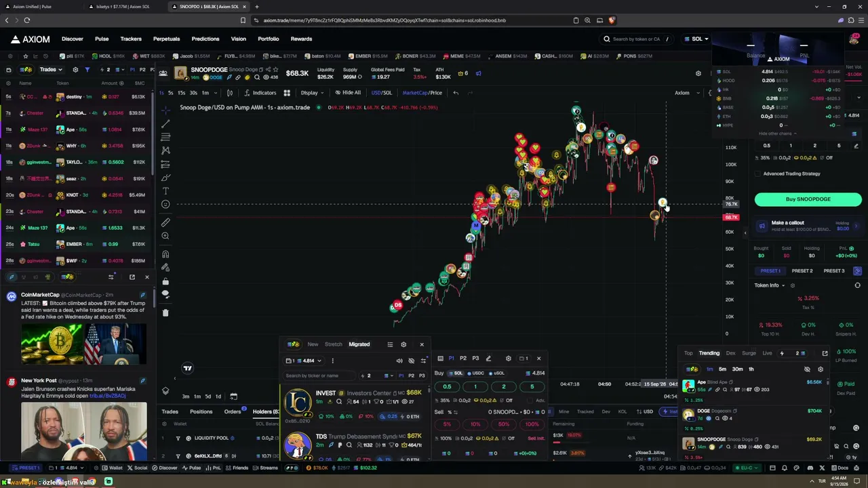Go to the Discover page
The height and width of the screenshot is (488, 868).
tap(73, 39)
